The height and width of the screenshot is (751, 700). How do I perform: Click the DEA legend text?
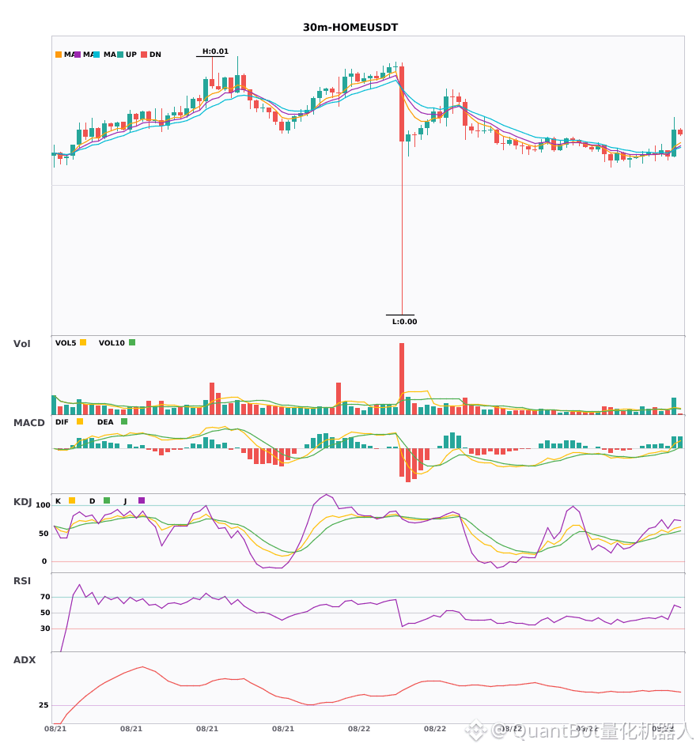tap(105, 422)
